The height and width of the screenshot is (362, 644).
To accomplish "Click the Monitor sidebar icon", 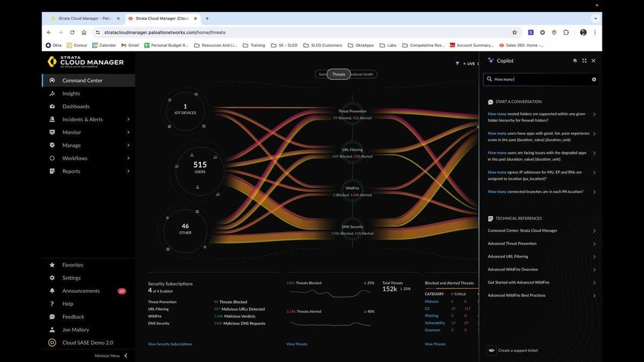I will [x=52, y=132].
